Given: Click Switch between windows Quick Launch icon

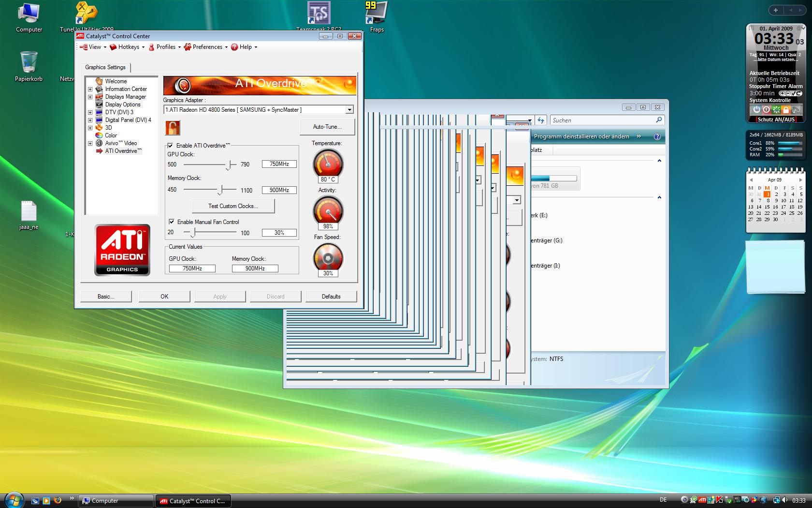Looking at the screenshot, I should tap(35, 501).
